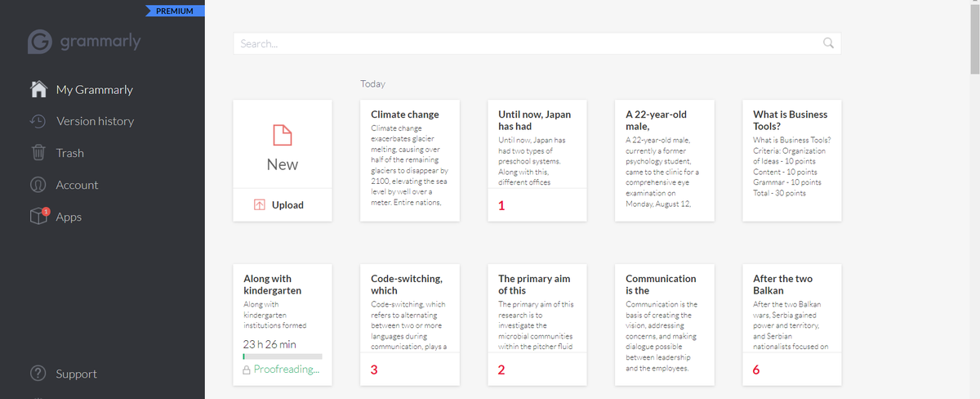The height and width of the screenshot is (399, 980).
Task: Click alert count 2 on primary aim card
Action: [x=501, y=370]
